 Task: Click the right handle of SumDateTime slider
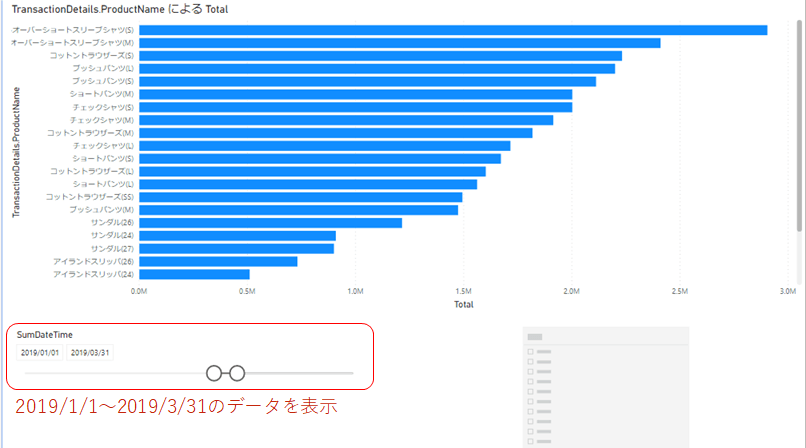pos(237,374)
